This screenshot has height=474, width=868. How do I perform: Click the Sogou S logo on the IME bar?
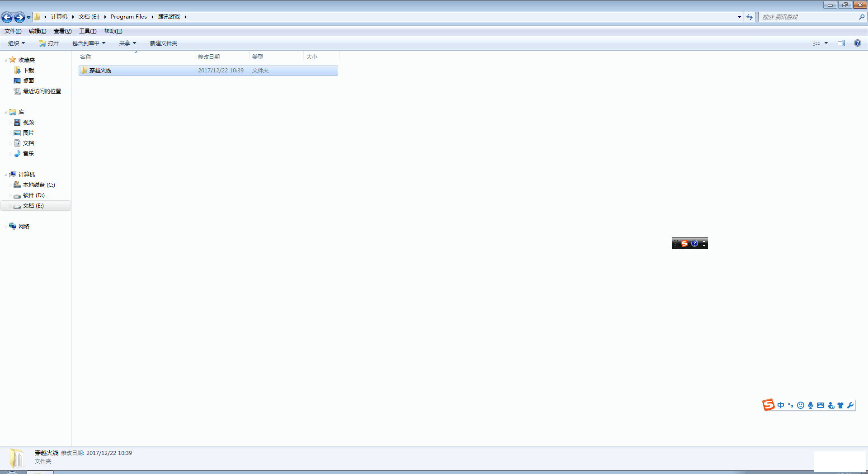coord(768,405)
